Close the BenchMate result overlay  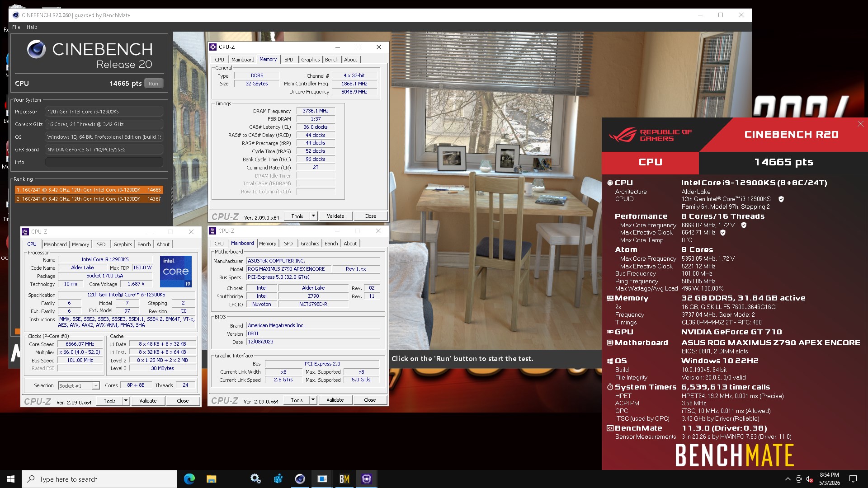pyautogui.click(x=861, y=124)
